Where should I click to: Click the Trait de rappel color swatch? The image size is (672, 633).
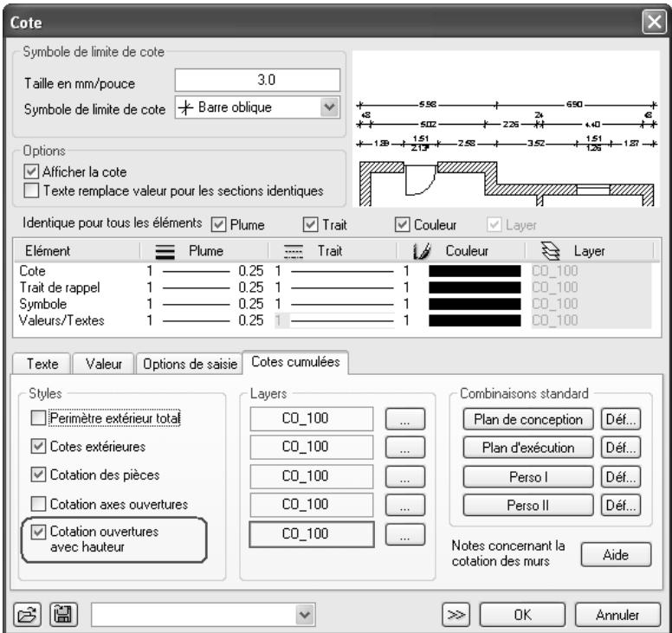point(475,287)
